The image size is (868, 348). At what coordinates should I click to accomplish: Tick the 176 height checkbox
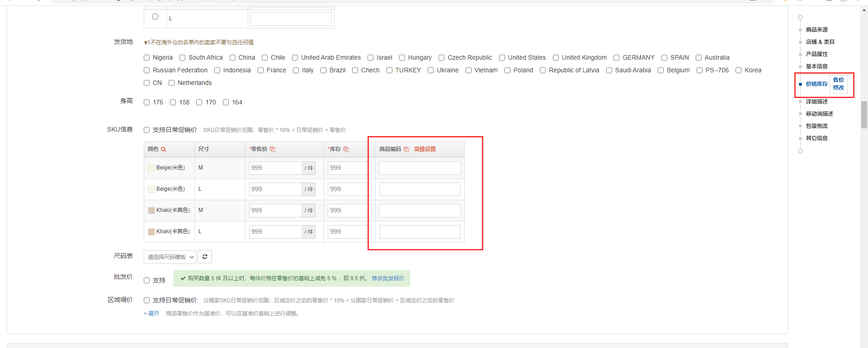tap(147, 103)
